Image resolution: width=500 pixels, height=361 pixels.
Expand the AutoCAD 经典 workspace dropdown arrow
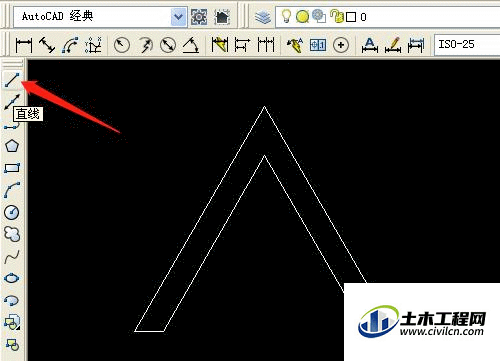[x=179, y=17]
